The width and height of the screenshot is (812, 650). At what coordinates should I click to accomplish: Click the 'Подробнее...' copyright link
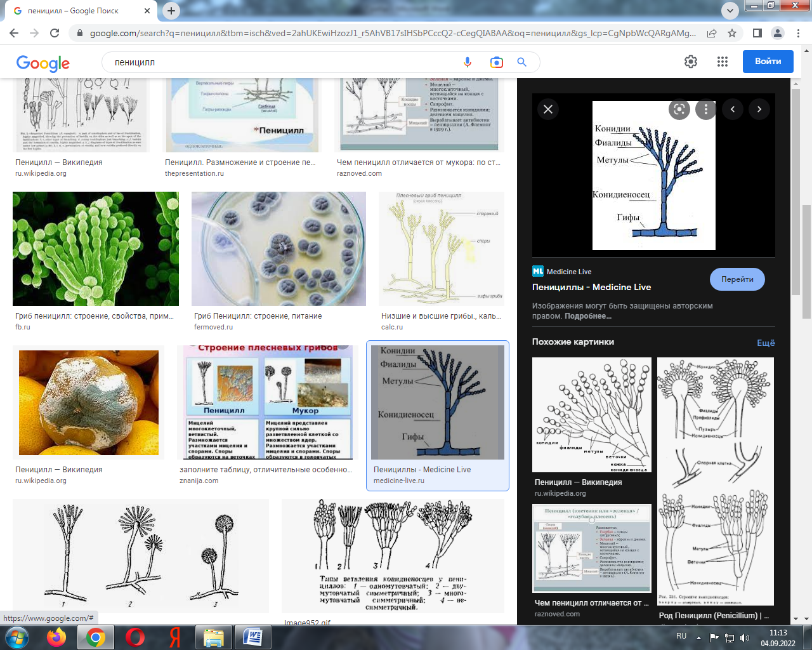pos(588,316)
